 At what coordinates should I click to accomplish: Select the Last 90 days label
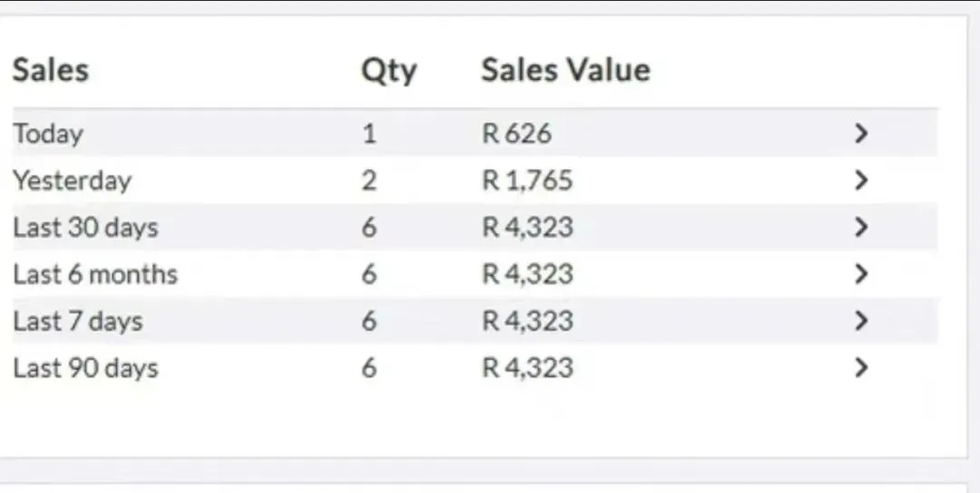(x=85, y=368)
